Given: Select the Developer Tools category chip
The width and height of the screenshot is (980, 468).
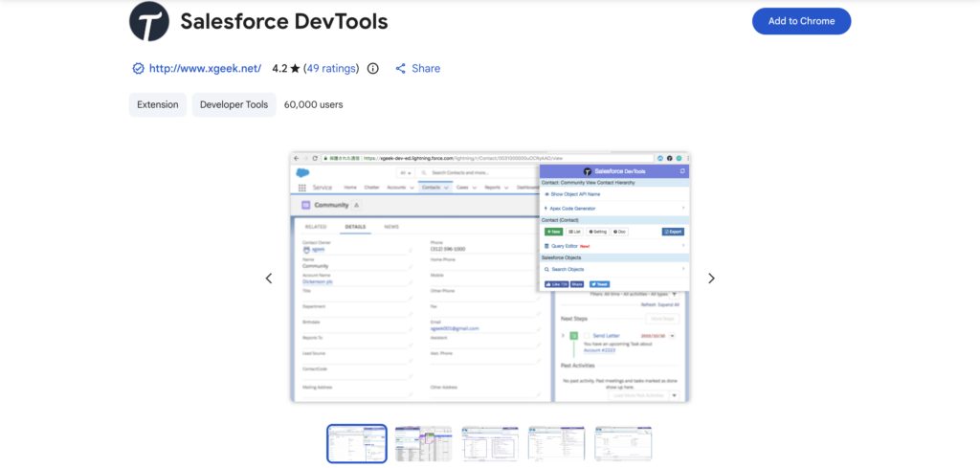Looking at the screenshot, I should pos(234,105).
